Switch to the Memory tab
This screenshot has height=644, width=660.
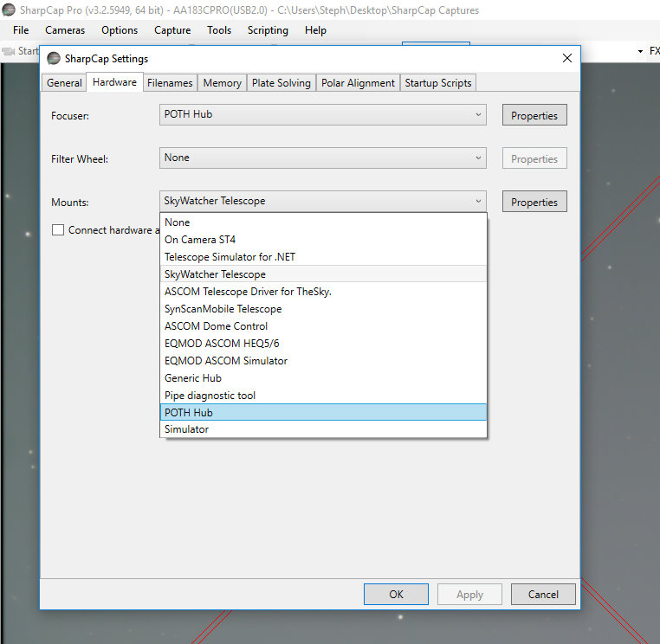(223, 83)
